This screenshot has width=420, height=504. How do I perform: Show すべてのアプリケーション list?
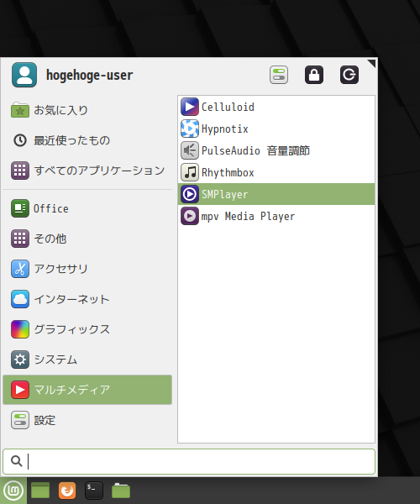pyautogui.click(x=99, y=171)
